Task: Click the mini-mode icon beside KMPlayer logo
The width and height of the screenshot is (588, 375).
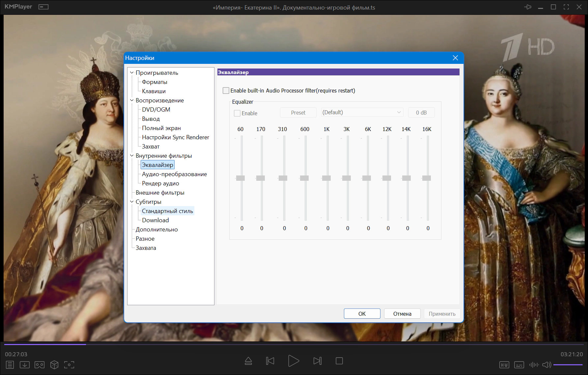Action: [x=43, y=7]
